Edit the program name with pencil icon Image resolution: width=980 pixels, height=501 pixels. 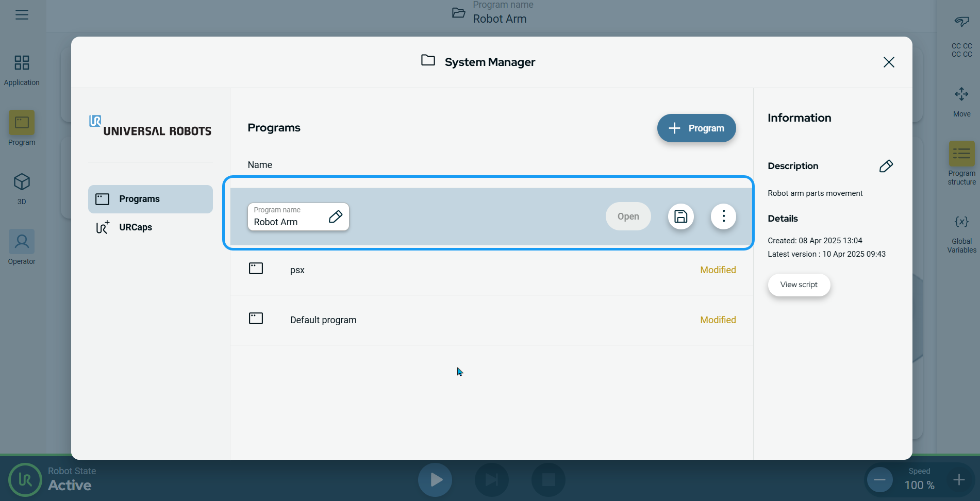[x=335, y=216]
